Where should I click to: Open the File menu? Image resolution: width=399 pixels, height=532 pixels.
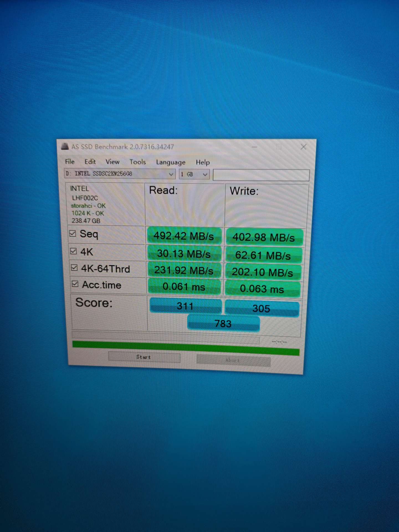[70, 162]
